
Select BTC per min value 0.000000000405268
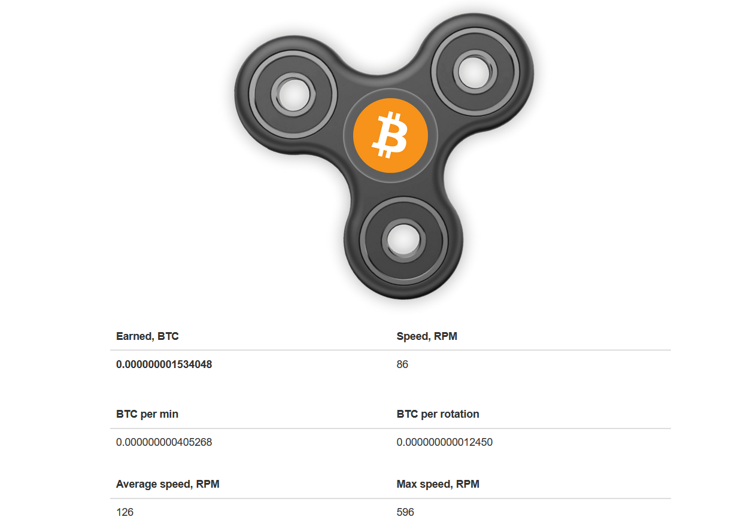164,443
